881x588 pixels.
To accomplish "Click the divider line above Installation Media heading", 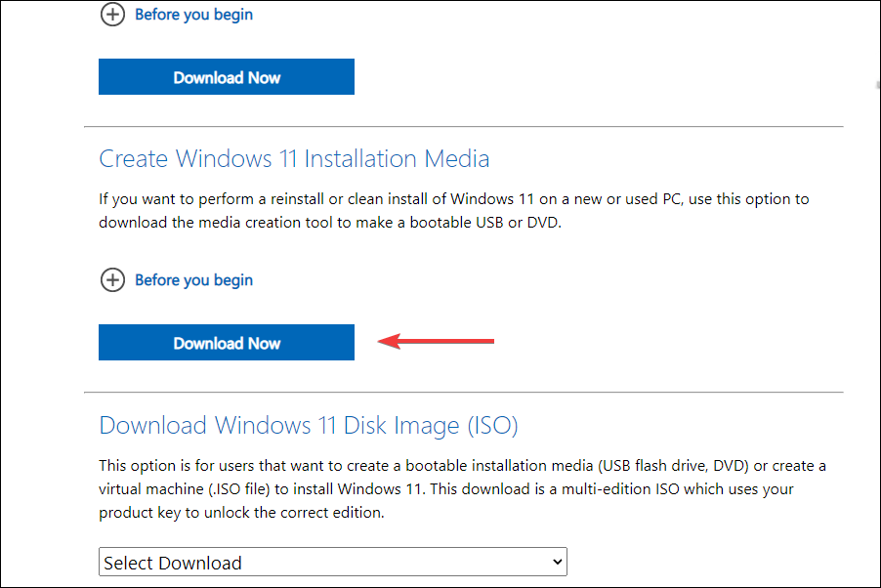I will 463,126.
